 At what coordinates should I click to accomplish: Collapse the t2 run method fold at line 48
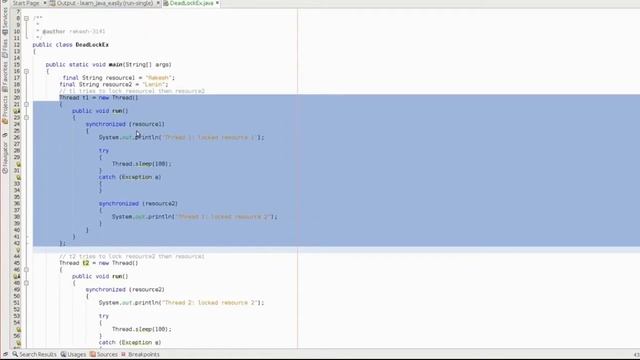point(27,283)
